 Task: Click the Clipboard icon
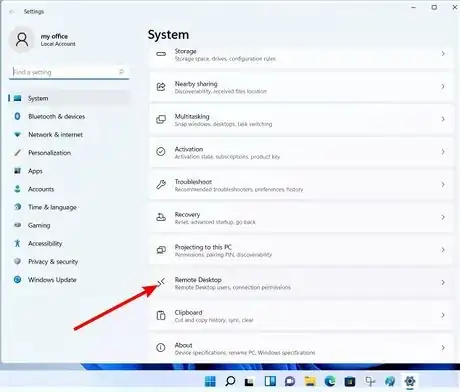(161, 315)
